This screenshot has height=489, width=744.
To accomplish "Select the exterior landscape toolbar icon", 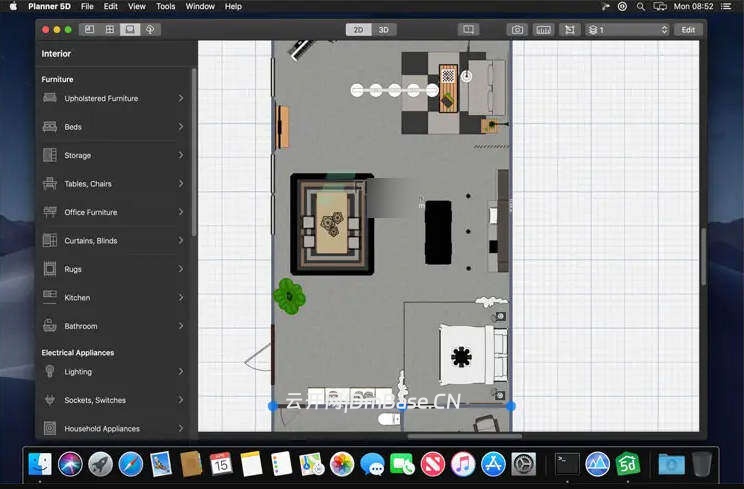I will pos(150,29).
